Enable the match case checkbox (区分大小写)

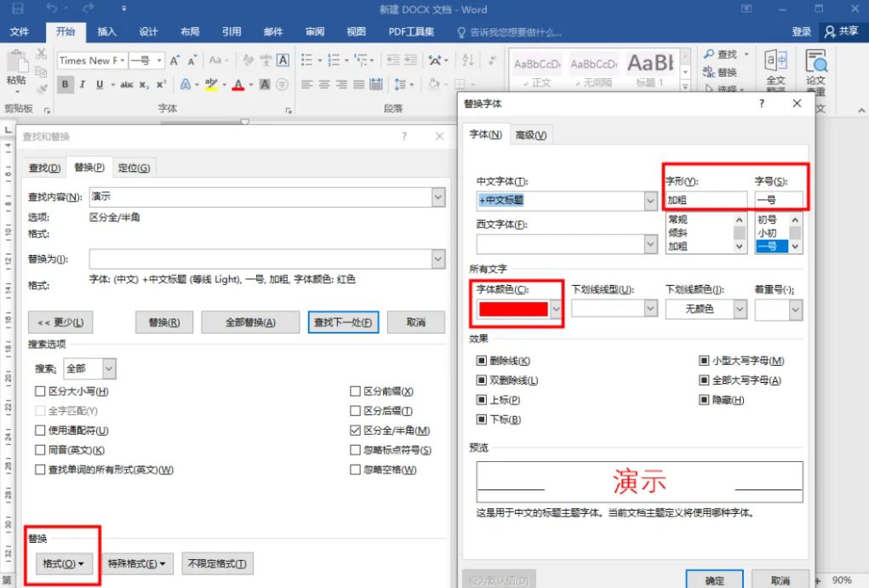(40, 391)
